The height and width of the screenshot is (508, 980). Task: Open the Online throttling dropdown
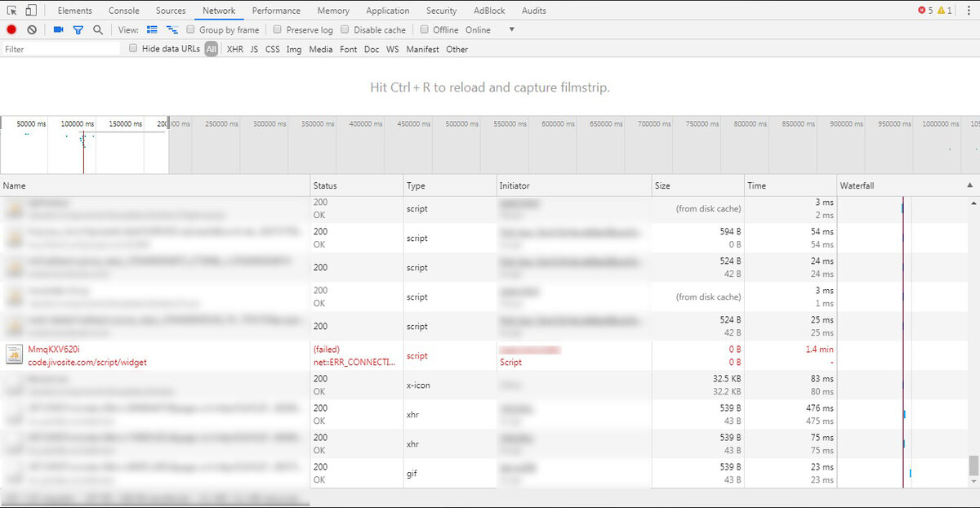point(490,29)
